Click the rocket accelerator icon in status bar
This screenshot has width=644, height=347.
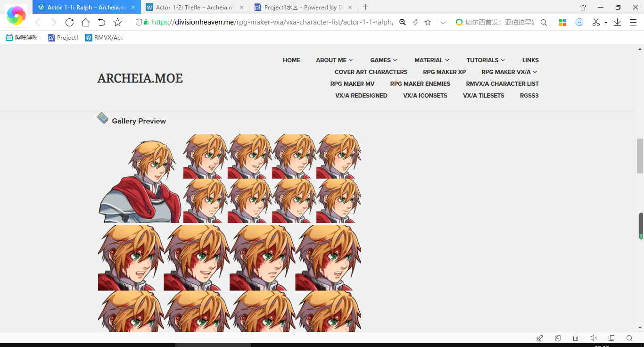[540, 338]
